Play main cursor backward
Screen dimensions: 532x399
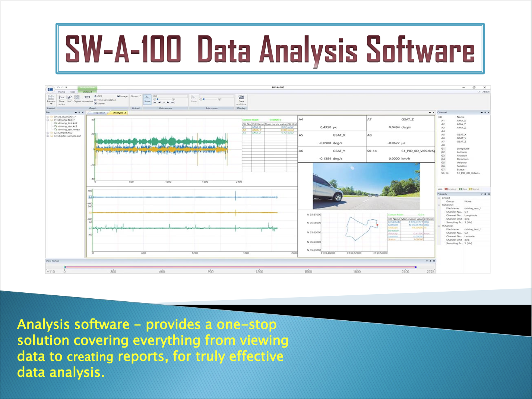point(159,102)
